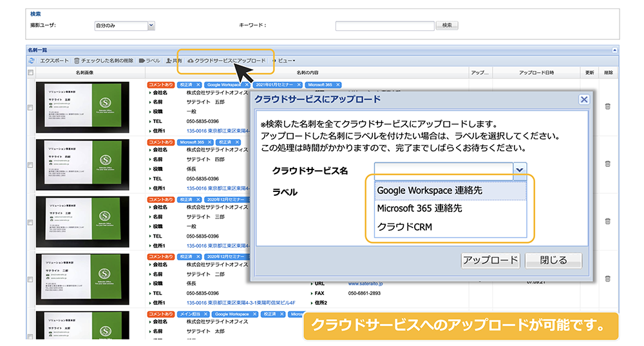Check the サテライト 五郎 row checkbox

click(x=30, y=108)
